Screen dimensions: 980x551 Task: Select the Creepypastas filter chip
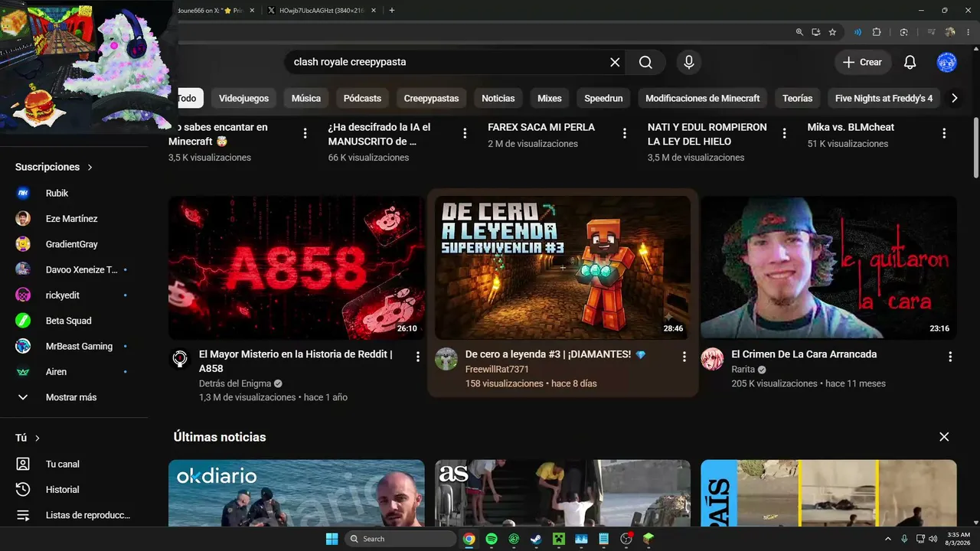[431, 98]
